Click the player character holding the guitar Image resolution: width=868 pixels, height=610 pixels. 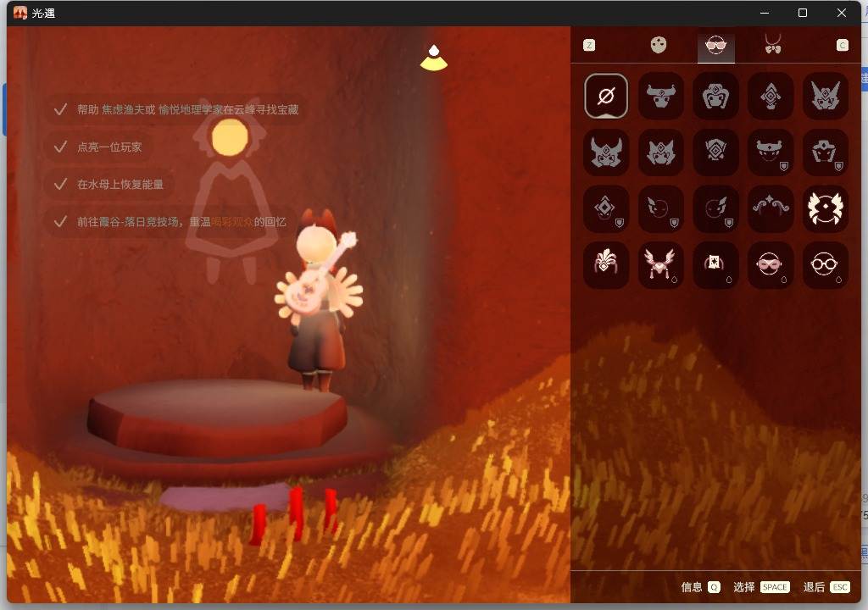pyautogui.click(x=317, y=299)
